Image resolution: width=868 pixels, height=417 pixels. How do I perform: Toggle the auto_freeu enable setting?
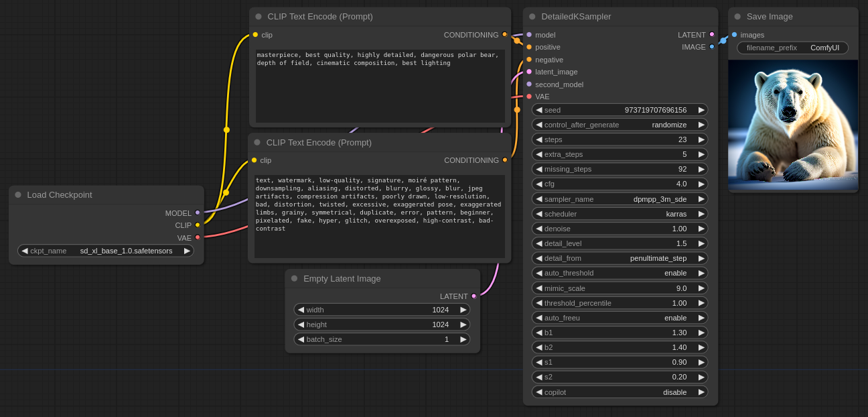click(x=620, y=318)
